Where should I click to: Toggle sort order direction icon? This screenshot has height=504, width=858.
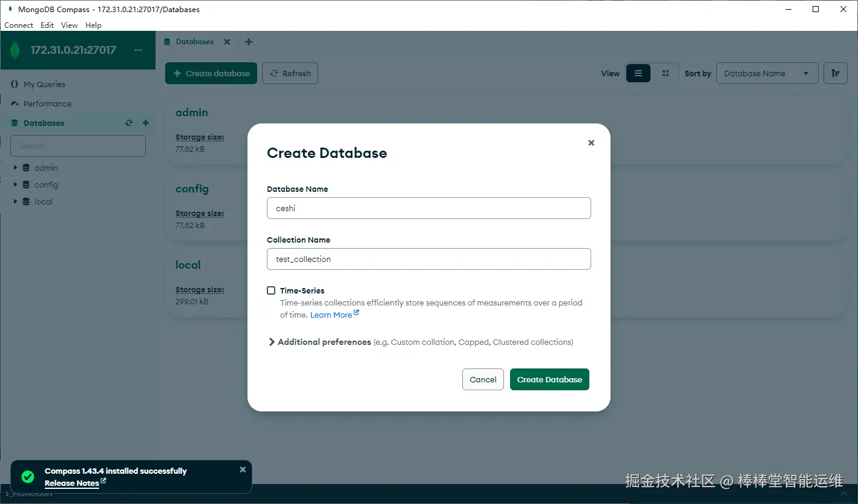pos(836,73)
